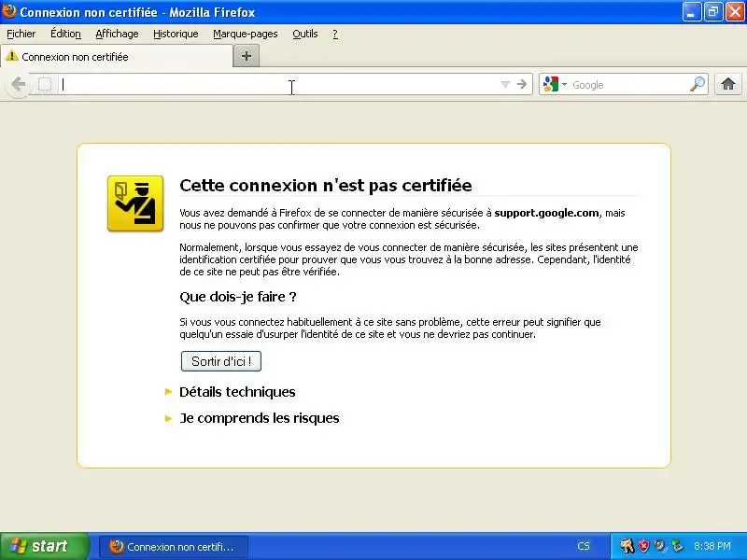Click inside the empty address bar
This screenshot has height=560, width=747.
(x=278, y=84)
